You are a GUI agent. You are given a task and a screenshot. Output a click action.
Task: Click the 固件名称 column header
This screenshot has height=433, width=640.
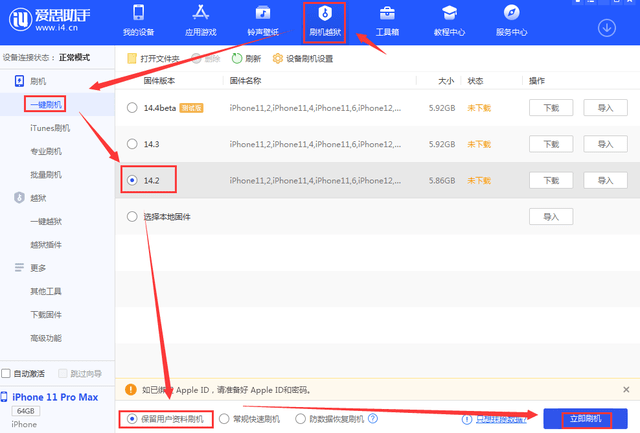pyautogui.click(x=245, y=81)
